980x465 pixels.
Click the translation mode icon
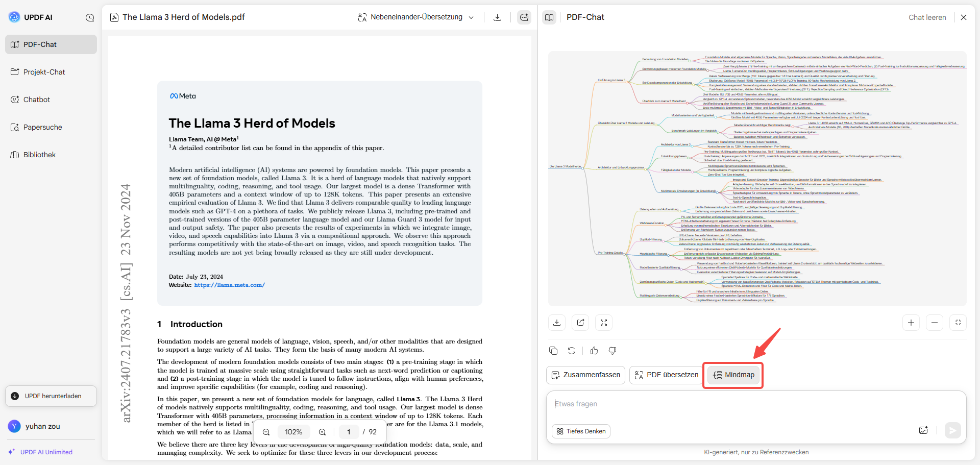point(362,17)
